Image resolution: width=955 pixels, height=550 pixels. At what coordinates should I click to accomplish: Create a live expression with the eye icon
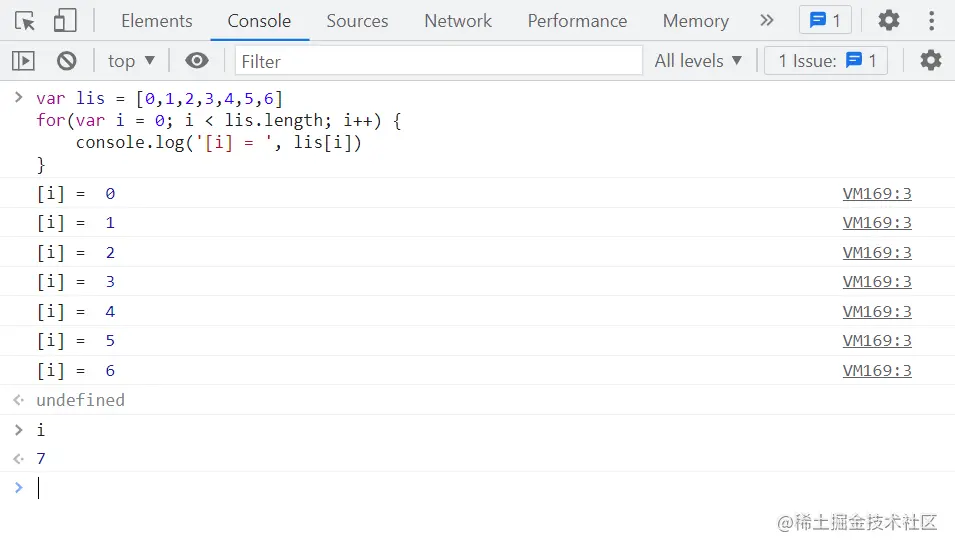[x=197, y=61]
